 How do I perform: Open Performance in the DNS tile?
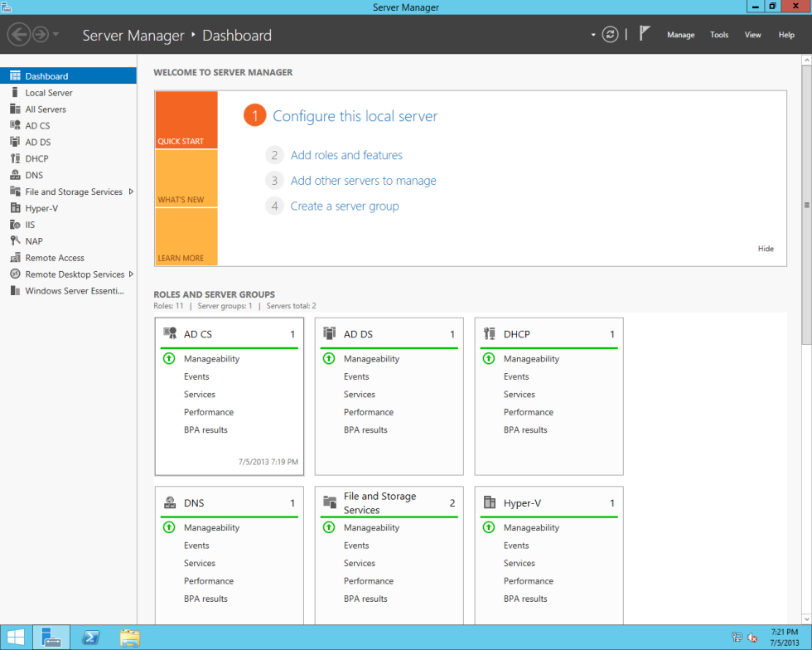click(209, 580)
